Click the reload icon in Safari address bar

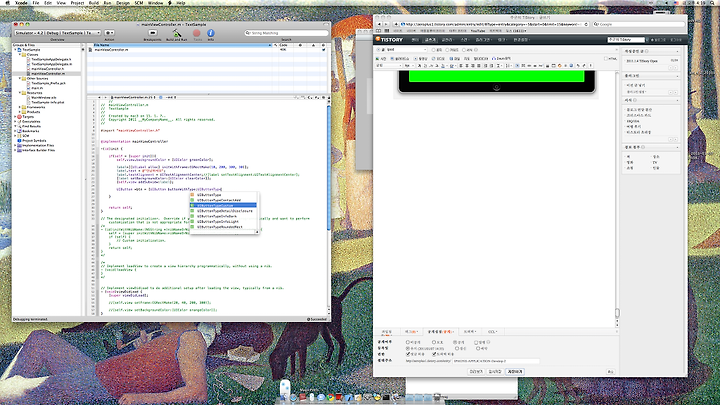click(x=586, y=24)
